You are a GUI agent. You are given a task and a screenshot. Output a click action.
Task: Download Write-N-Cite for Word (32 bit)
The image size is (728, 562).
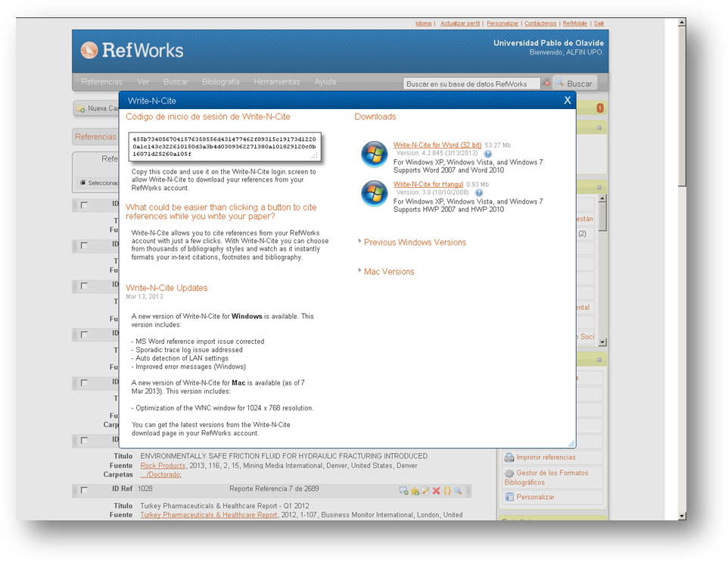tap(437, 145)
